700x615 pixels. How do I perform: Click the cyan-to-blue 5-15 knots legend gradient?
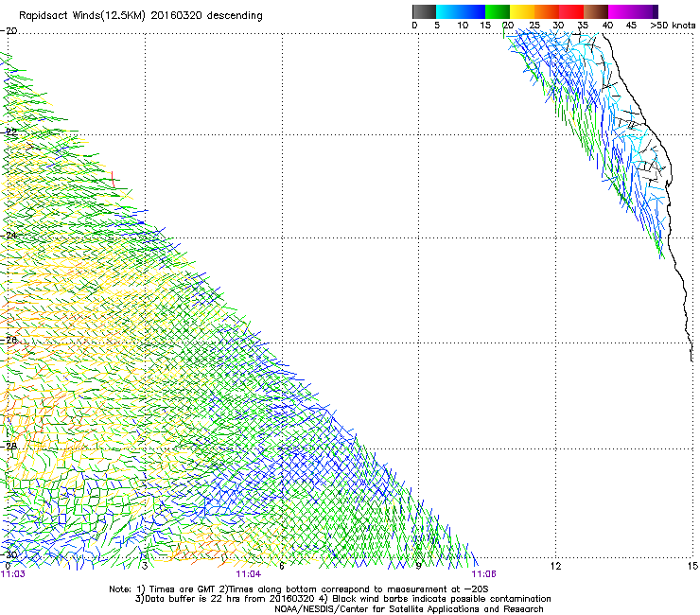[x=461, y=11]
